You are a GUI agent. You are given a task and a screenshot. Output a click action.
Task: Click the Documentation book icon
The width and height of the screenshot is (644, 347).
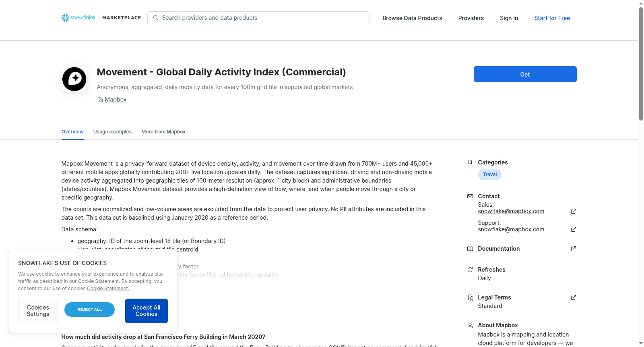coord(470,249)
